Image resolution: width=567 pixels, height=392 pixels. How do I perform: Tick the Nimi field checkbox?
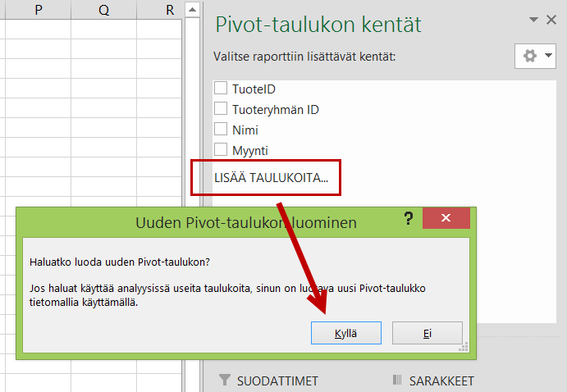coord(221,129)
